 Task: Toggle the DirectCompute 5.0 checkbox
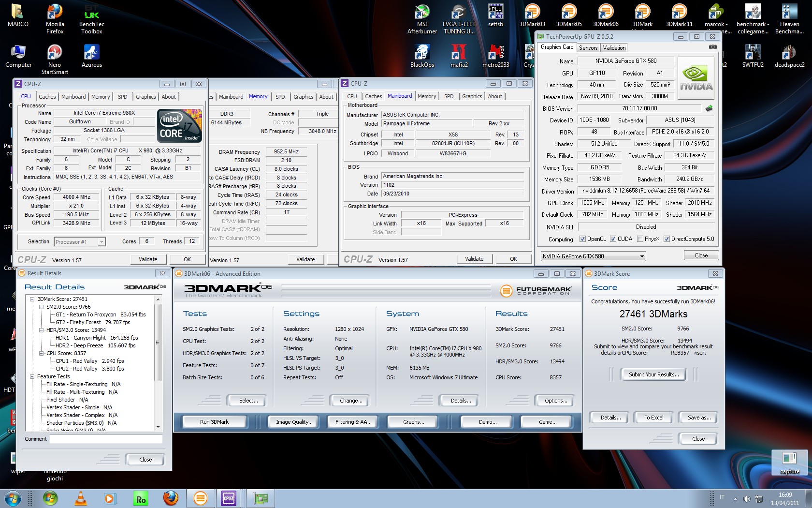pyautogui.click(x=667, y=239)
